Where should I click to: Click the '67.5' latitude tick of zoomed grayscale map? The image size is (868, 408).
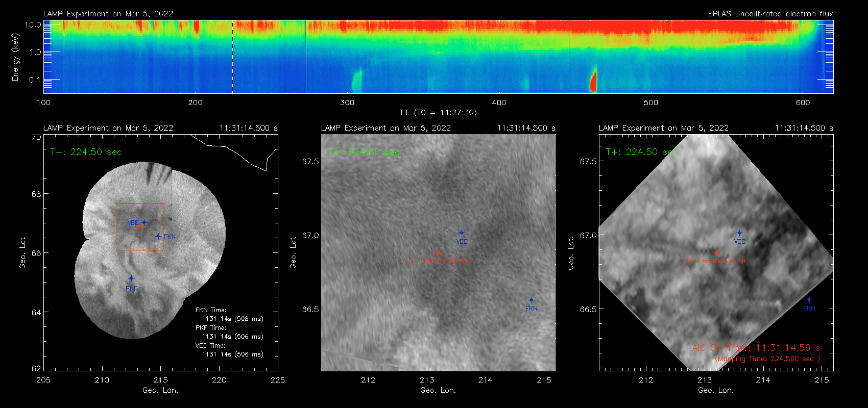click(x=310, y=162)
